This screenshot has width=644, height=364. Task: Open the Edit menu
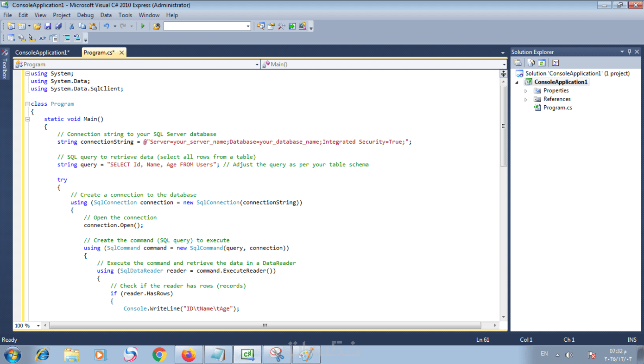click(23, 15)
